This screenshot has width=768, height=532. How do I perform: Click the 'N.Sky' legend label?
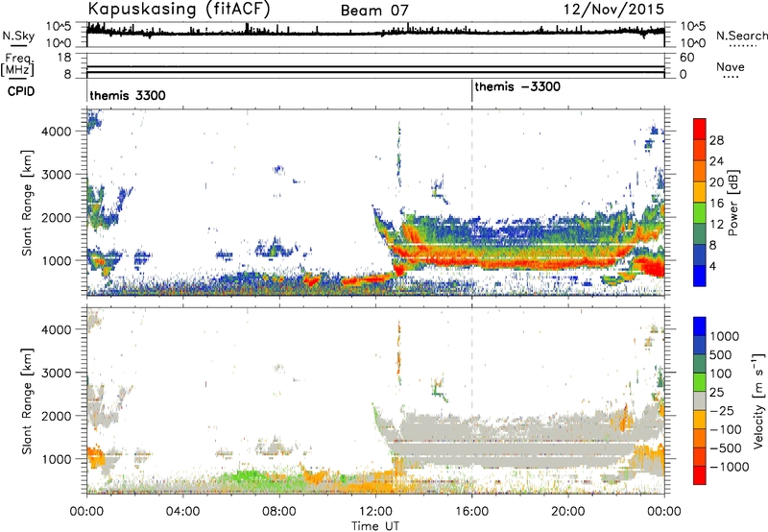coord(18,36)
